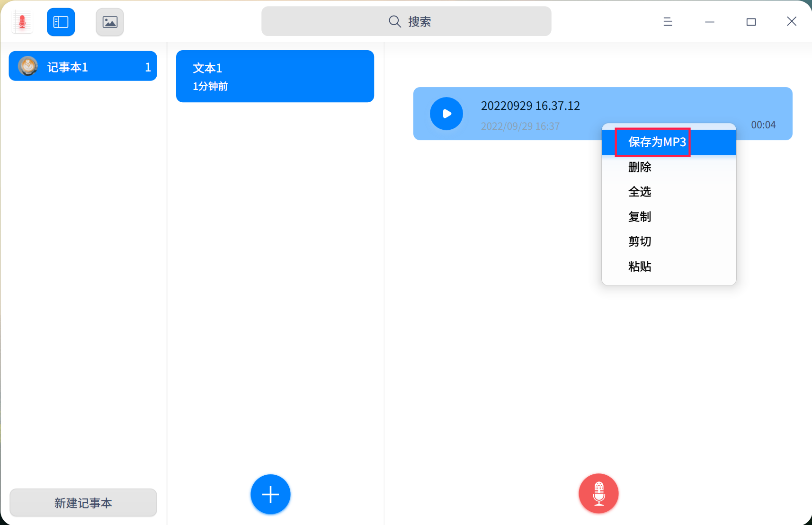This screenshot has width=812, height=525.
Task: Click the blue plus button to add a note
Action: click(x=270, y=494)
